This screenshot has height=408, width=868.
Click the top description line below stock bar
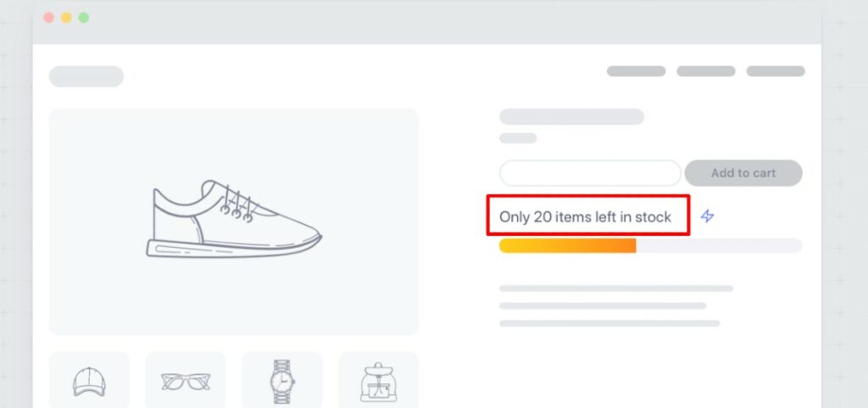(x=615, y=288)
